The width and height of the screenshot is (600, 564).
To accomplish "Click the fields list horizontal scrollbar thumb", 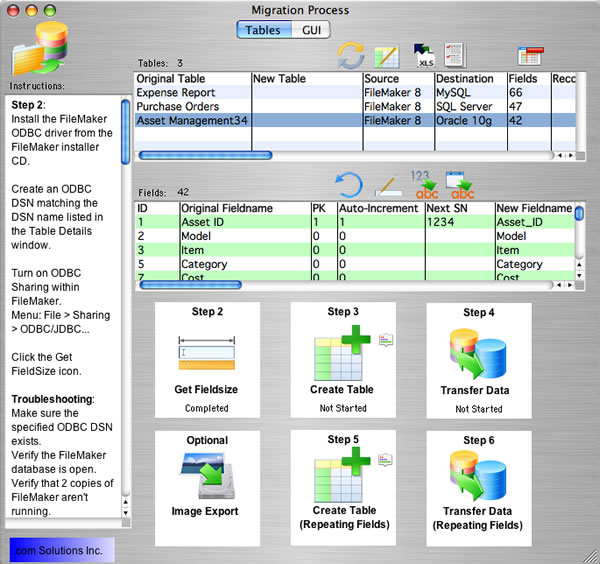I will [191, 285].
